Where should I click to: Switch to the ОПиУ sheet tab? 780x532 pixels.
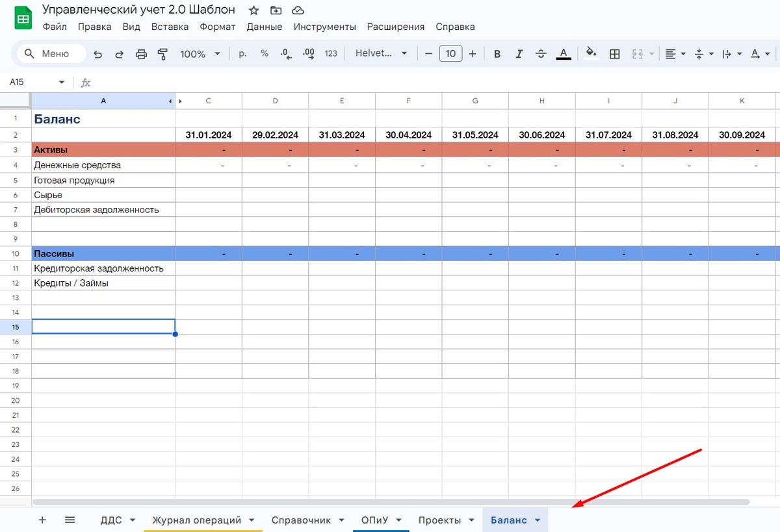tap(374, 520)
